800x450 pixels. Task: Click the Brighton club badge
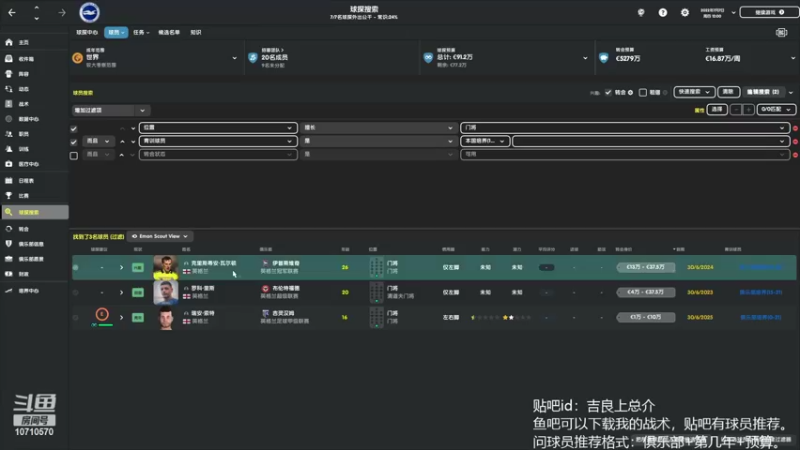89,12
